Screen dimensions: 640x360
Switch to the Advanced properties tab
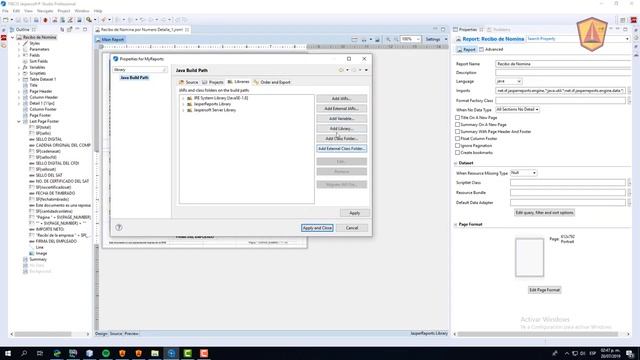491,49
